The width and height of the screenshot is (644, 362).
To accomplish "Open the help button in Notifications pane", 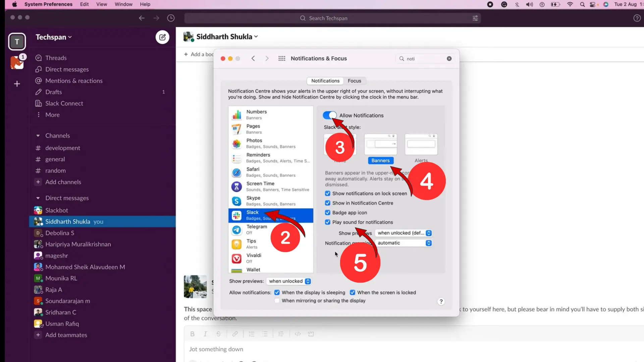I will tap(441, 301).
